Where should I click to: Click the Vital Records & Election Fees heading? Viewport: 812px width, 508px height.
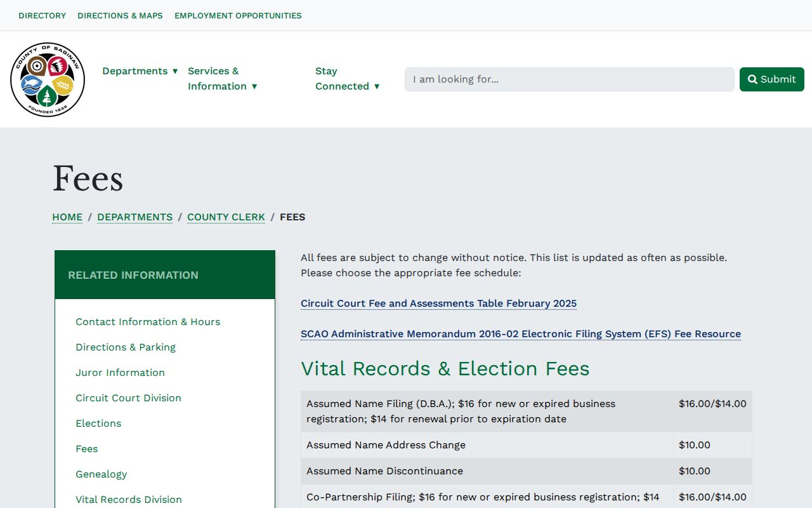click(445, 369)
